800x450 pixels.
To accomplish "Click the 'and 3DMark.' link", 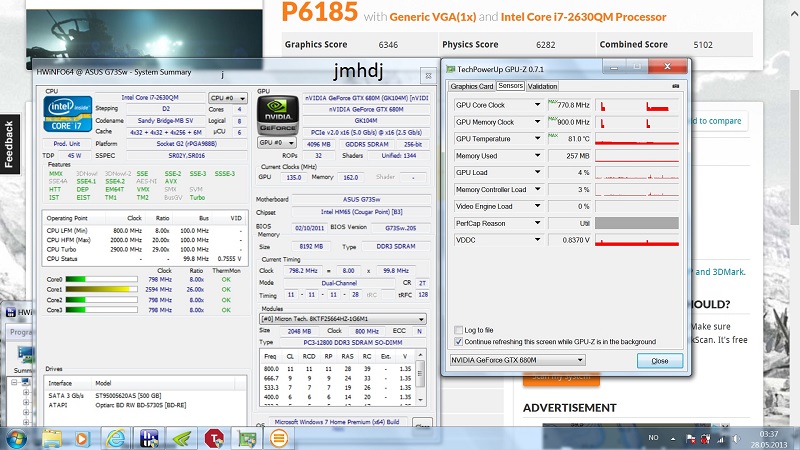I will coord(720,272).
